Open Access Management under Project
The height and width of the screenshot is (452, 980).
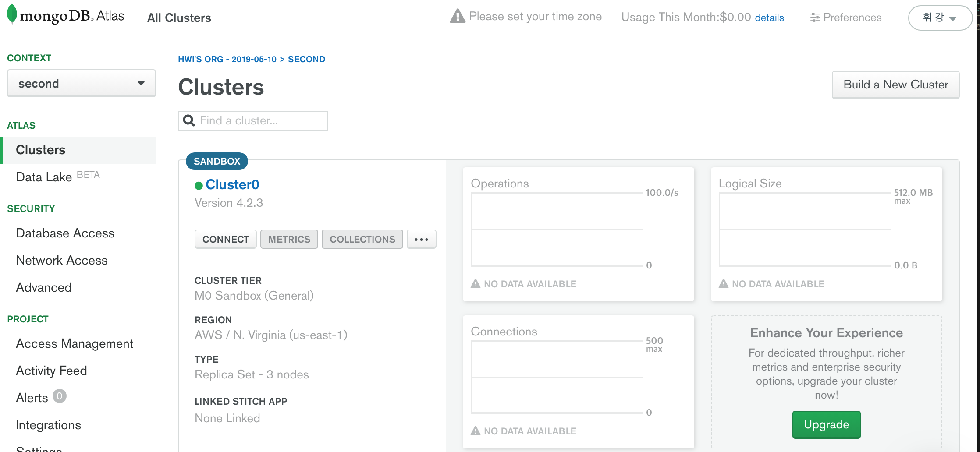(75, 343)
